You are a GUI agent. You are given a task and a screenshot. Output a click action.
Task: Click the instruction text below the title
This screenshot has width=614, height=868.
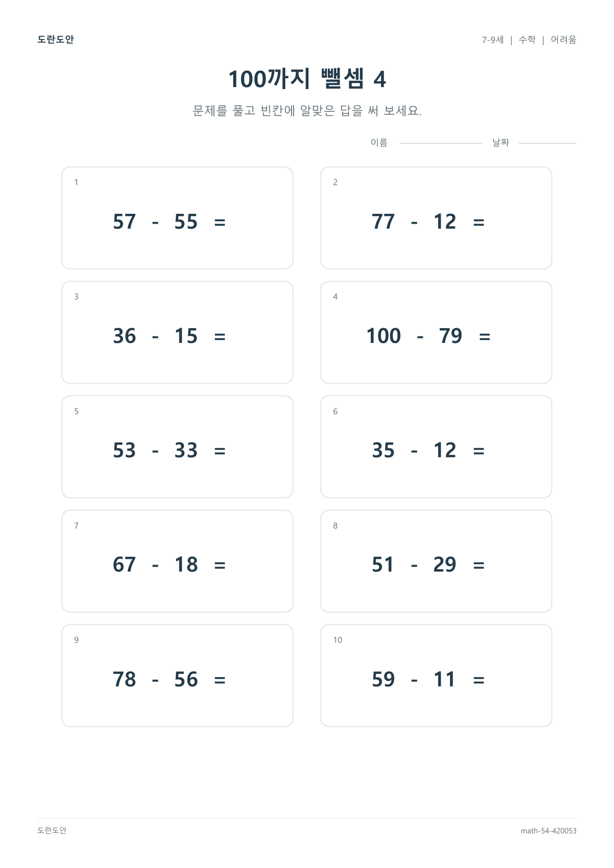(307, 110)
